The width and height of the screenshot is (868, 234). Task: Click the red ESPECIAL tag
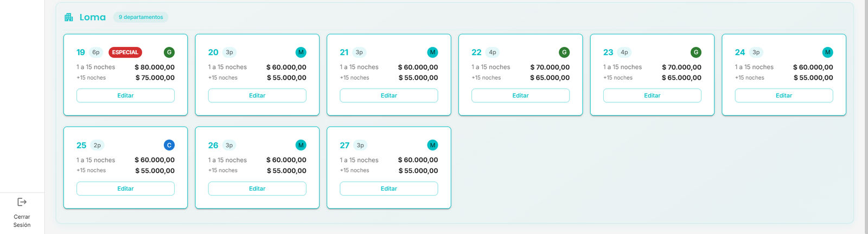tap(125, 53)
